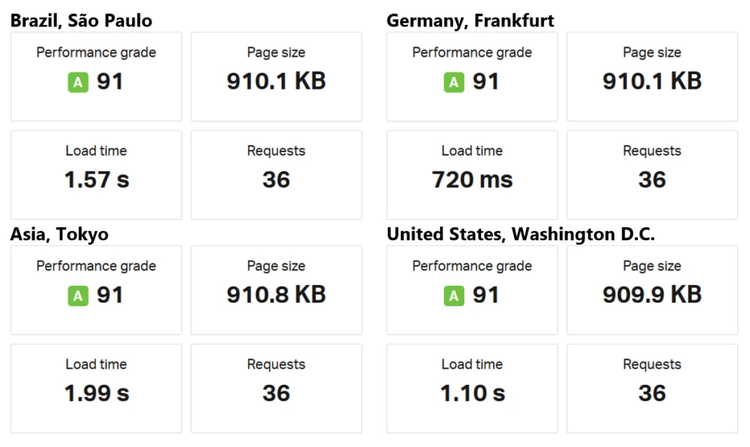Click the green A badge under Brazil, São Paulo
The height and width of the screenshot is (447, 750).
point(78,82)
